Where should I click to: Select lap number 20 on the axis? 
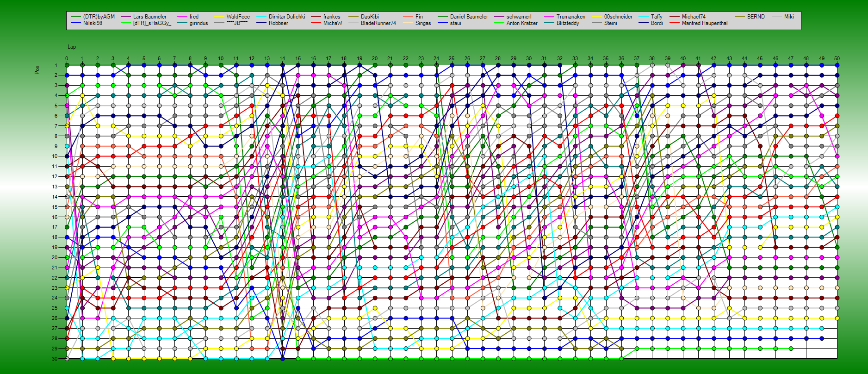[x=375, y=59]
